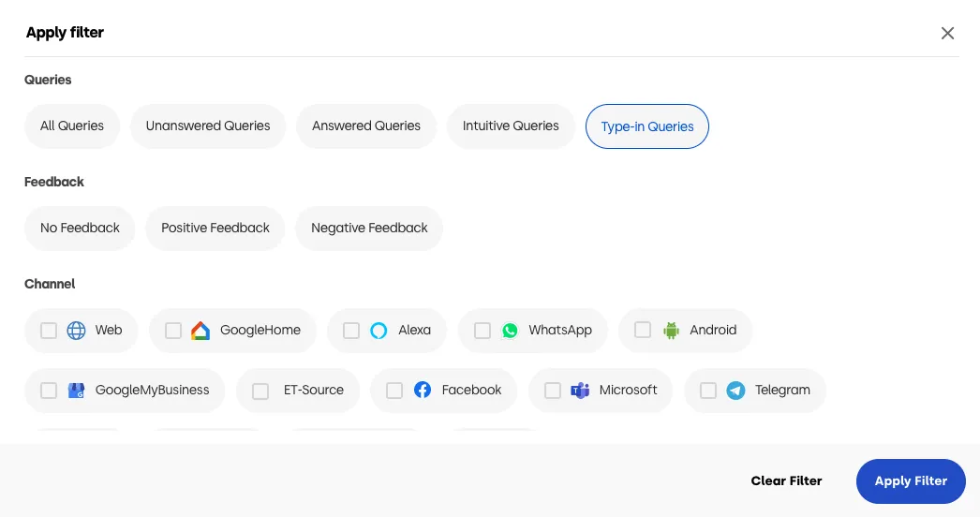The width and height of the screenshot is (980, 517).
Task: Tick the GoogleHome channel checkbox
Action: coord(173,330)
